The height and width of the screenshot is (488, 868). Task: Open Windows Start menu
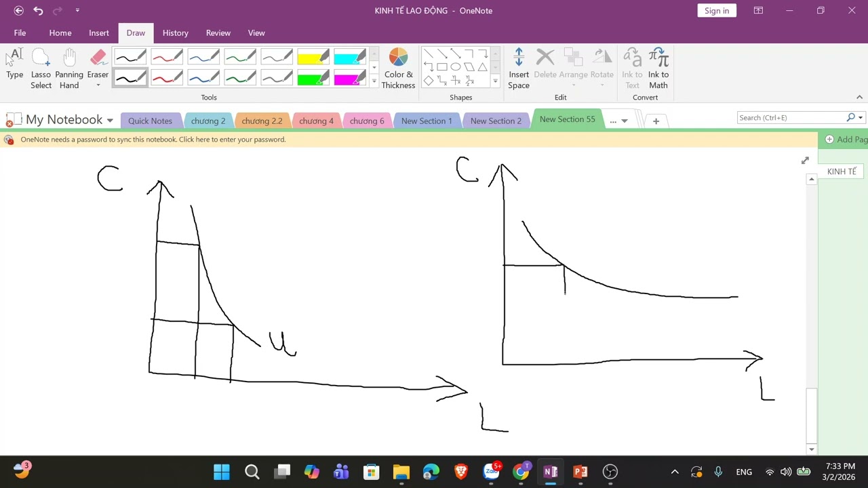pos(222,472)
